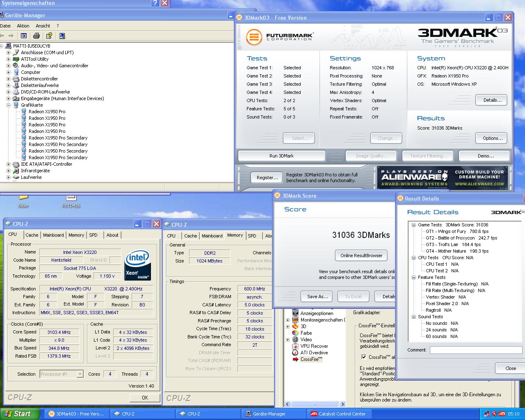Expand the Computer node in device tree
This screenshot has width=525, height=420.
point(8,72)
